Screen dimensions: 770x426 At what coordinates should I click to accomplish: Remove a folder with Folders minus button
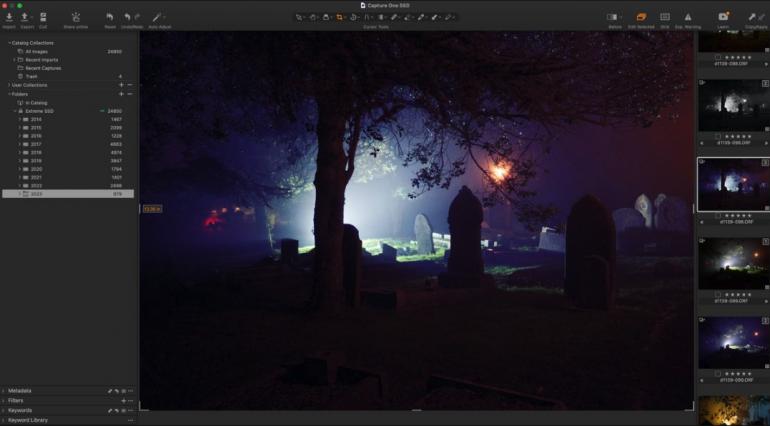[x=130, y=94]
